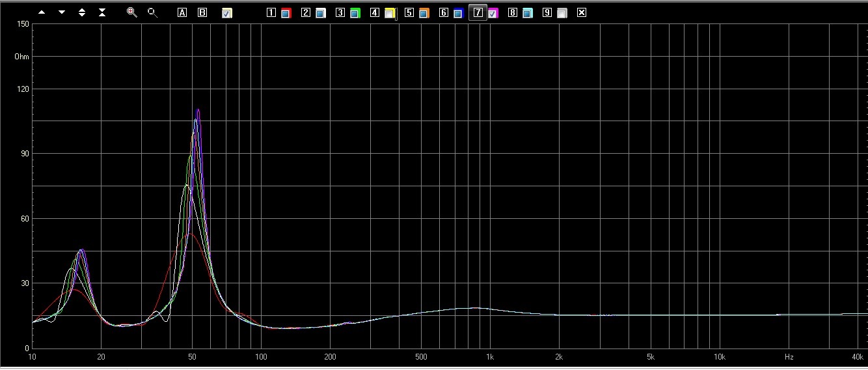Click the 1k frequency axis label
Screen dimensions: 868x370
tap(490, 358)
